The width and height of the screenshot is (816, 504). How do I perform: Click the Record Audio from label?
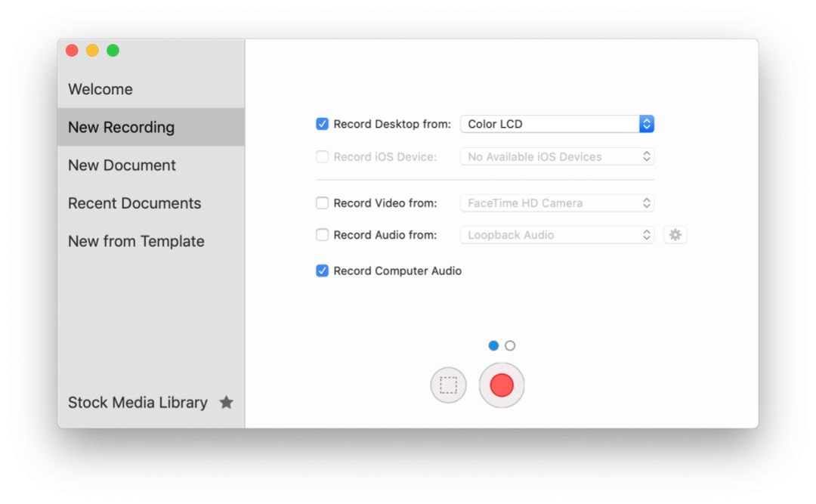coord(385,235)
